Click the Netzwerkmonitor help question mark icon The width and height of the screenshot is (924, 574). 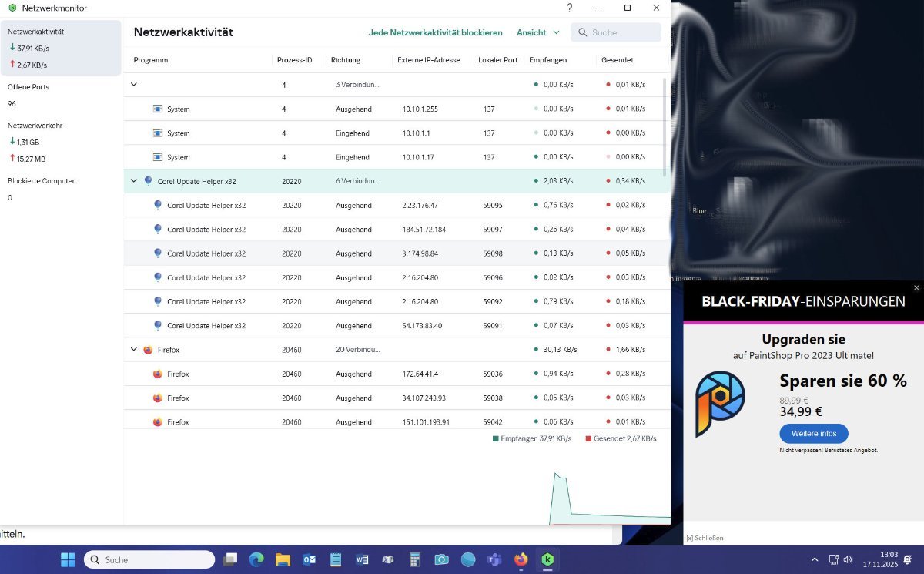click(x=570, y=8)
